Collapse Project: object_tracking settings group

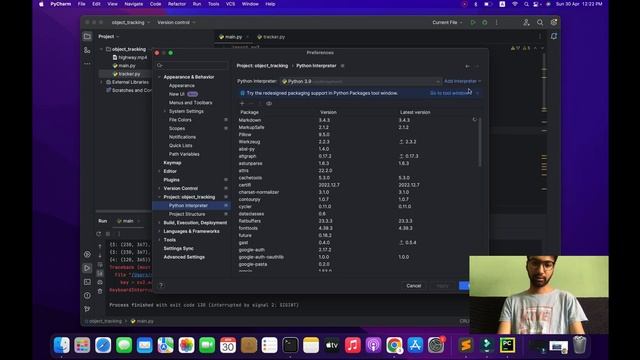coord(159,197)
